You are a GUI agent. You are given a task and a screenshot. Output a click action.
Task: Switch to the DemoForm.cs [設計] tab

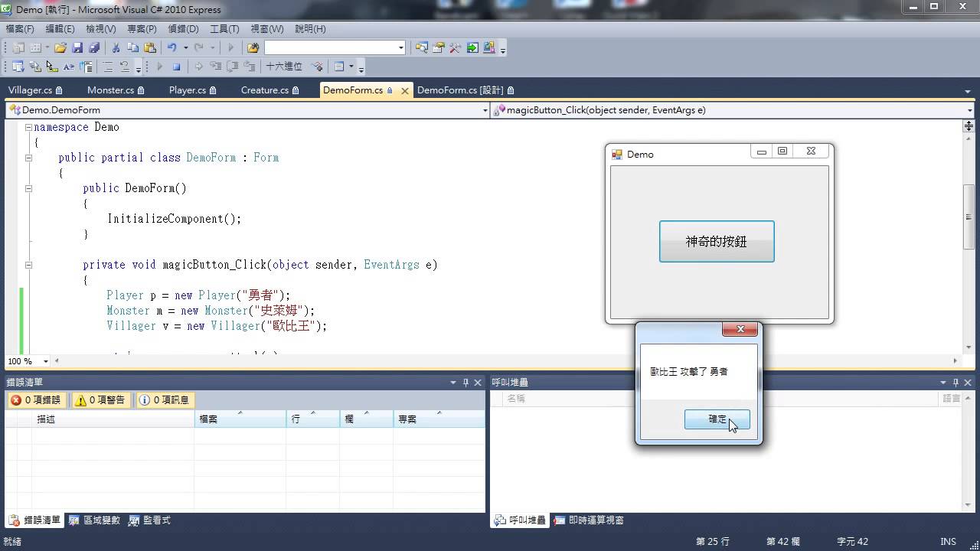click(465, 90)
